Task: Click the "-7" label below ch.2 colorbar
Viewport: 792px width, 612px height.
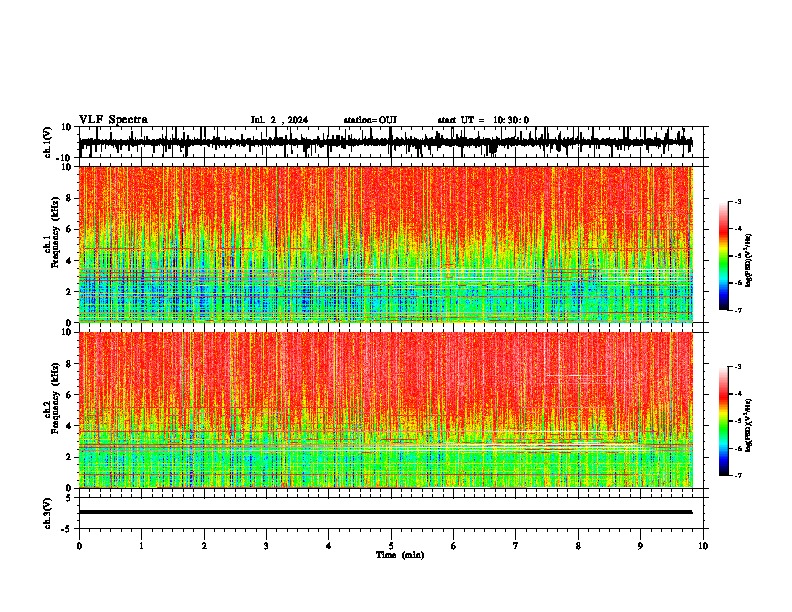Action: pos(738,475)
